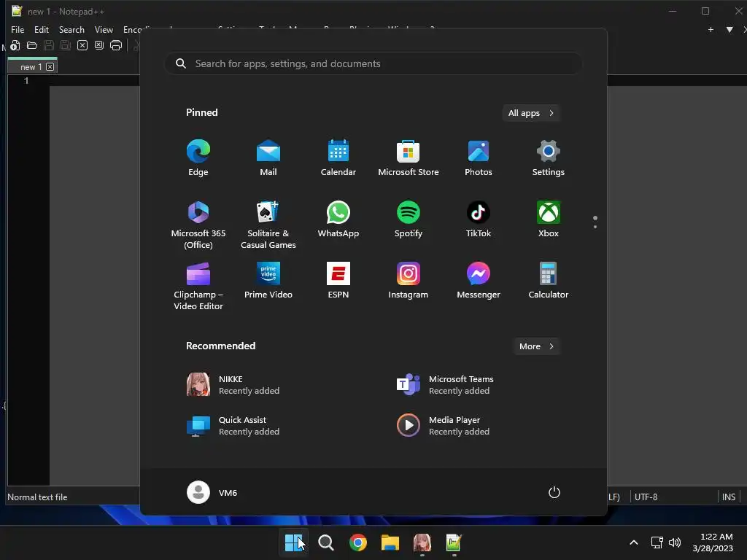Expand the All apps list
The image size is (747, 560).
click(531, 113)
